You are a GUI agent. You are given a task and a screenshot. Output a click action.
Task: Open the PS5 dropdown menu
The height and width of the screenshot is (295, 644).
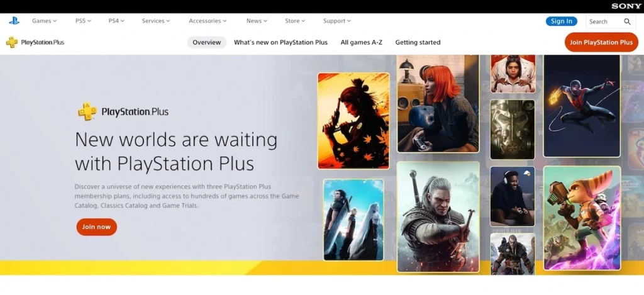tap(83, 21)
